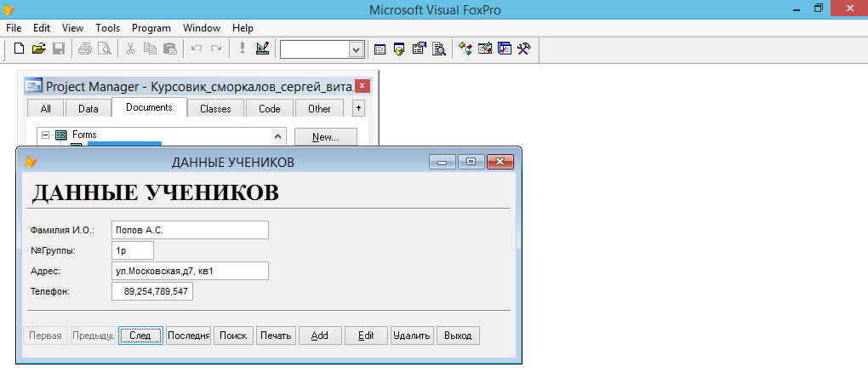Open the Window menu
The width and height of the screenshot is (868, 373).
coord(202,28)
